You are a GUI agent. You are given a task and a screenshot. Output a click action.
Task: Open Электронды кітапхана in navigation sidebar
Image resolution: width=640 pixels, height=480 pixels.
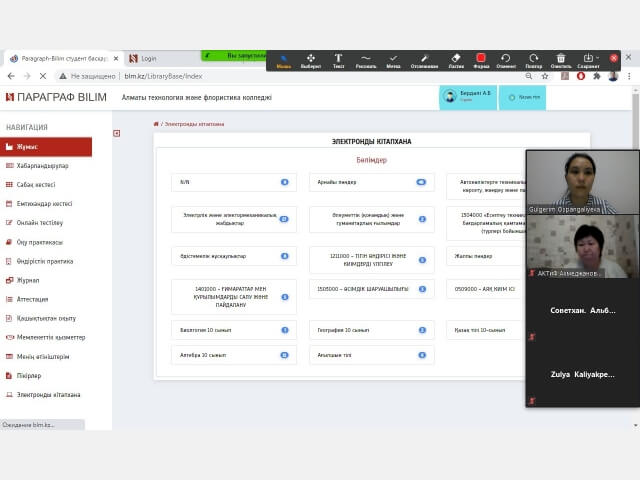[x=48, y=395]
